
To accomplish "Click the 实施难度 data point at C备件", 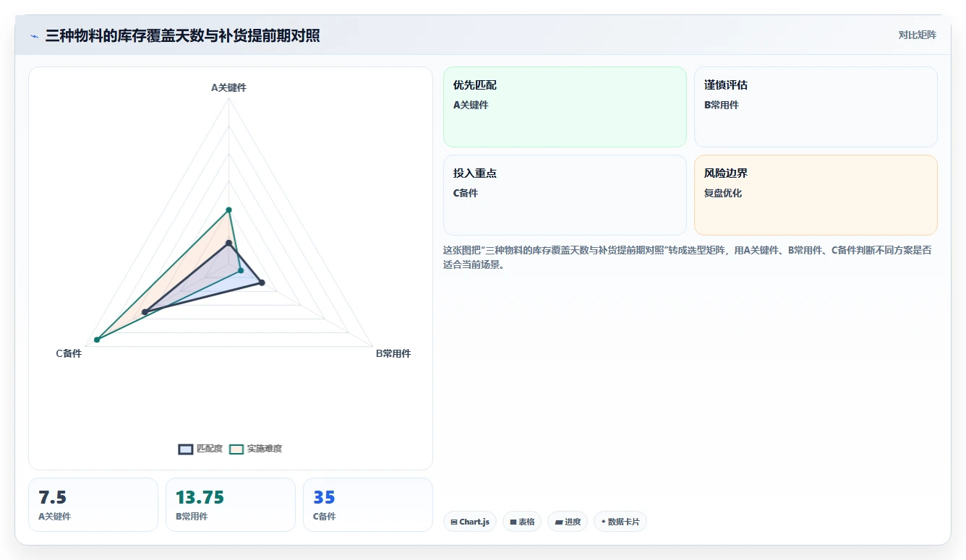I will click(x=97, y=340).
